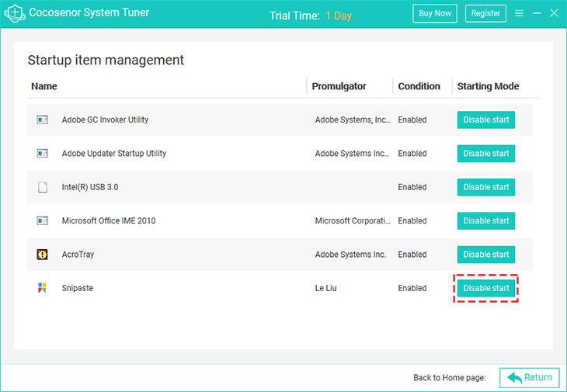Click the Adobe GC Invoker Utility icon
567x392 pixels.
point(42,120)
